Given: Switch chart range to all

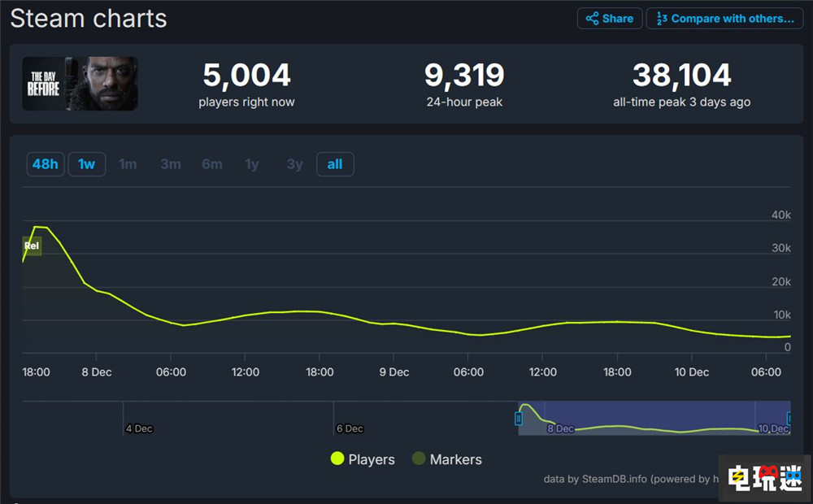Looking at the screenshot, I should click(x=335, y=164).
